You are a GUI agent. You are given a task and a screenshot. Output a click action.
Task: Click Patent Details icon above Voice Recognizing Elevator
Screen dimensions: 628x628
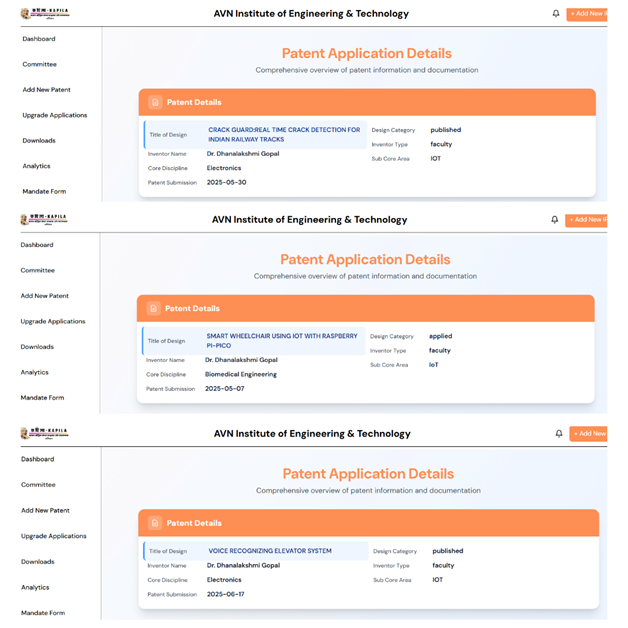[x=155, y=523]
